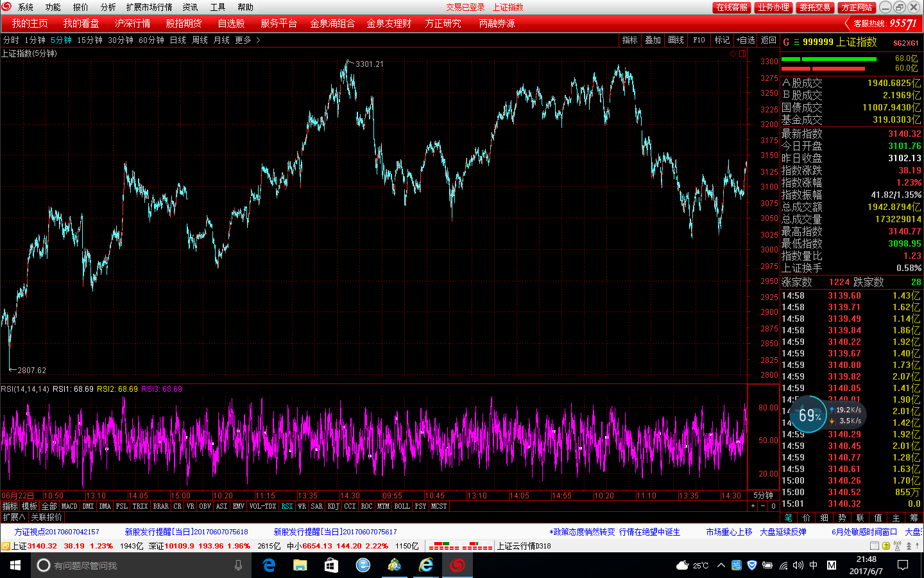The width and height of the screenshot is (924, 578).
Task: Switch chart to 15分钟 period
Action: [90, 40]
